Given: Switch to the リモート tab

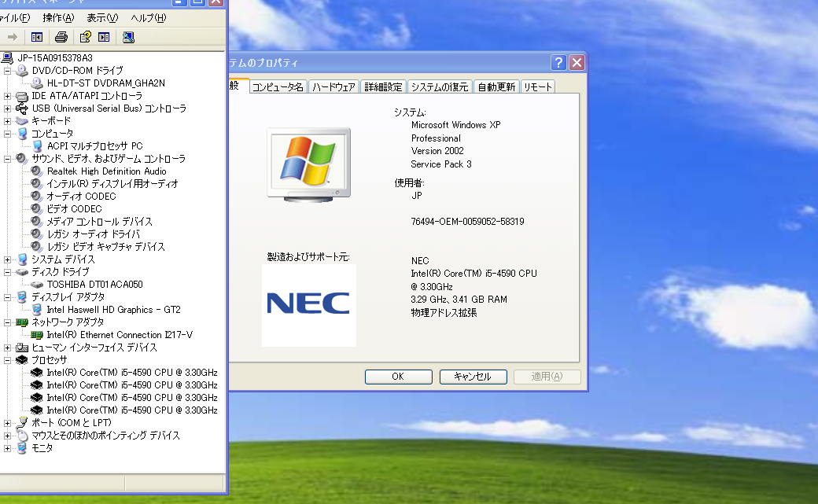Looking at the screenshot, I should click(x=537, y=86).
